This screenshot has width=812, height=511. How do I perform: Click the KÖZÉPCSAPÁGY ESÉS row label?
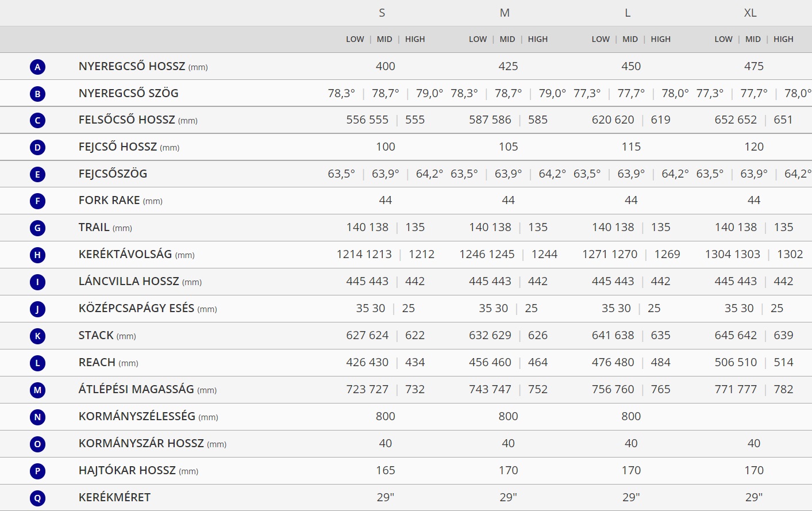[148, 308]
